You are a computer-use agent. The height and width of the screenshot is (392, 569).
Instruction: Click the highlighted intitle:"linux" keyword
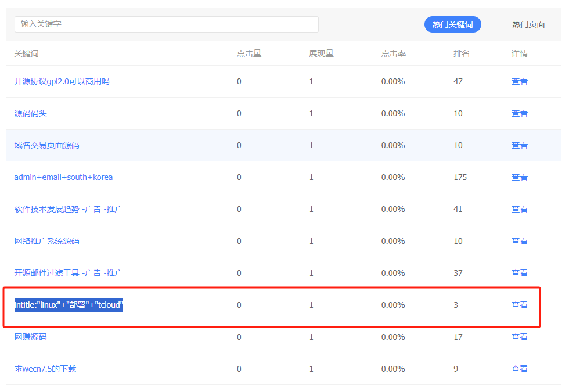69,305
